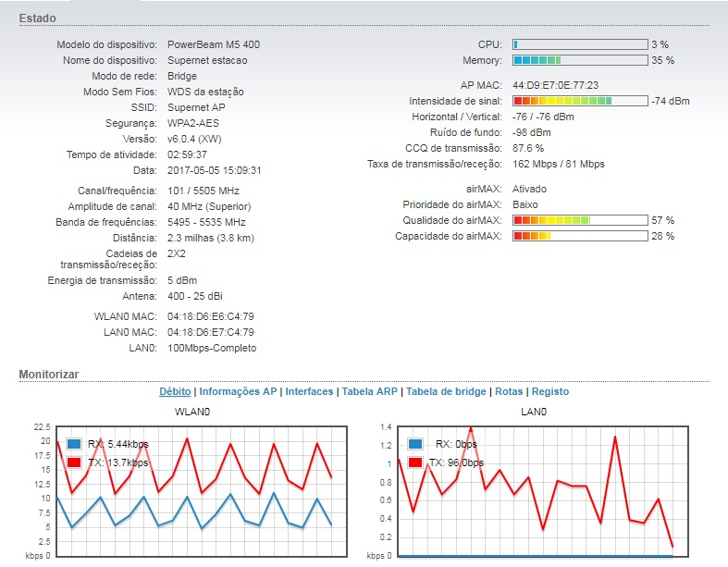Click the blue RX swatch in LAN0 legend

415,444
